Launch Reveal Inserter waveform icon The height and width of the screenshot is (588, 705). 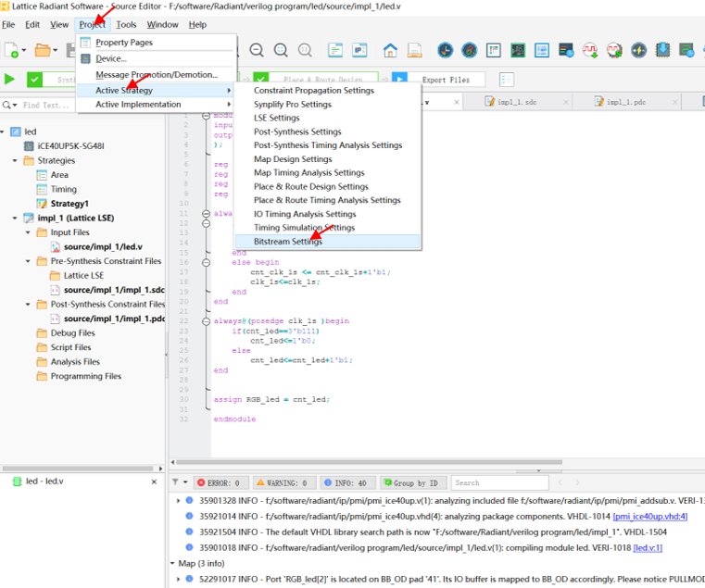[590, 50]
